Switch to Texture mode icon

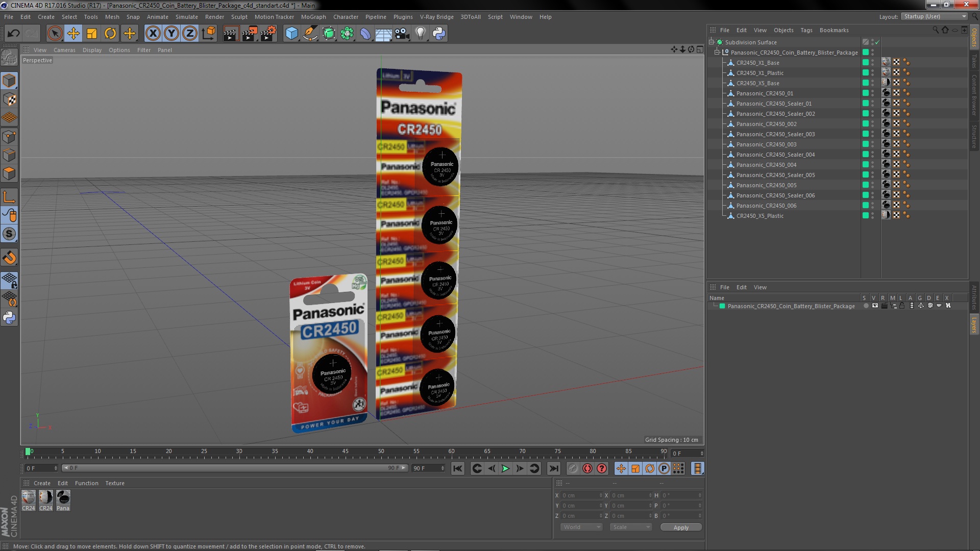[9, 99]
